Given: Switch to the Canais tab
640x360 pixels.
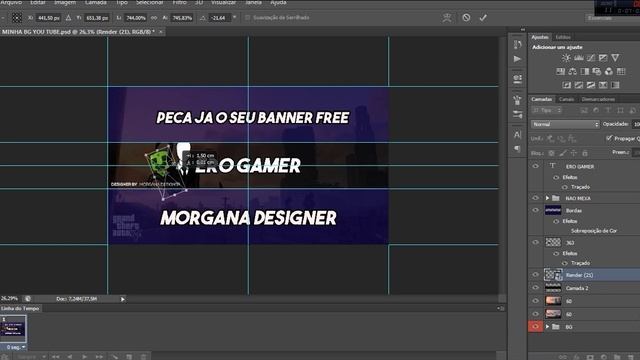Looking at the screenshot, I should (x=566, y=99).
